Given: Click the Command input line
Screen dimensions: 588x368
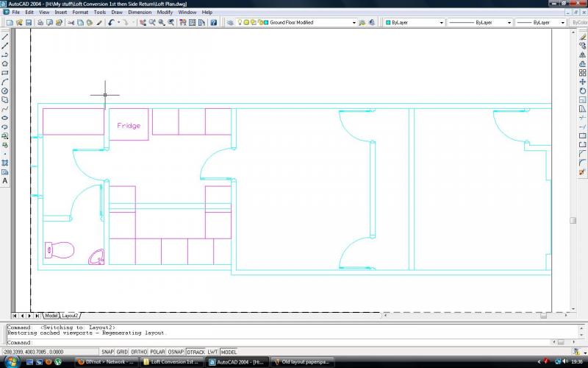Looking at the screenshot, I should tap(294, 342).
